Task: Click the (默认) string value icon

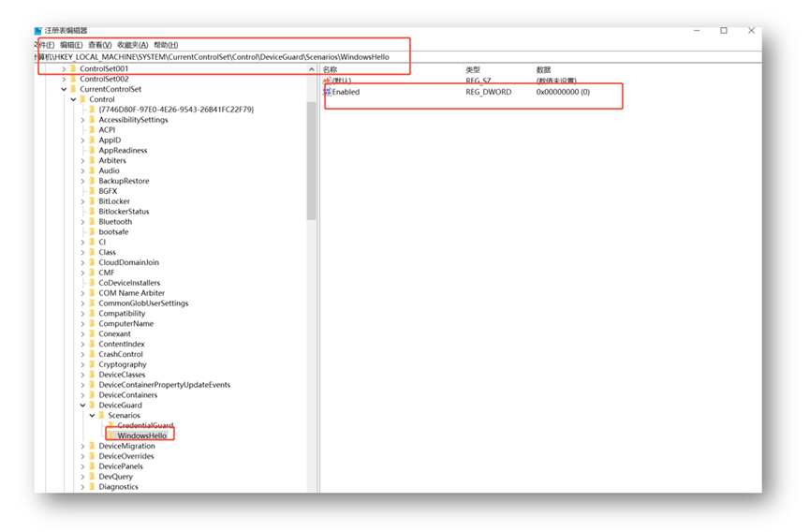Action: click(327, 81)
